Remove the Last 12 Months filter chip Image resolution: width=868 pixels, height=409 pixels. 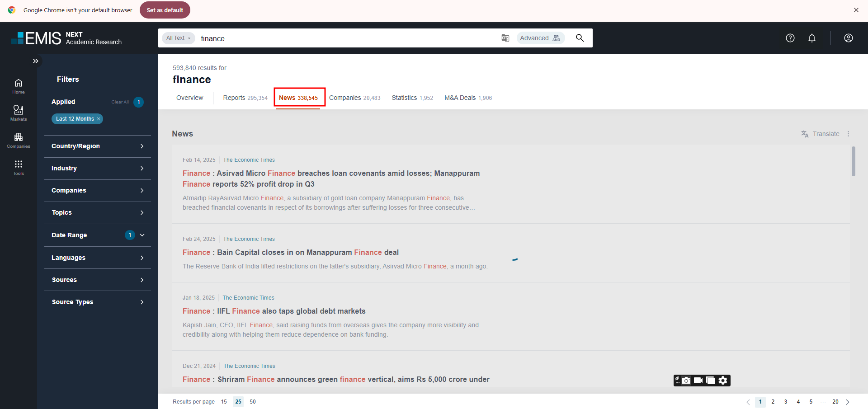pos(99,119)
